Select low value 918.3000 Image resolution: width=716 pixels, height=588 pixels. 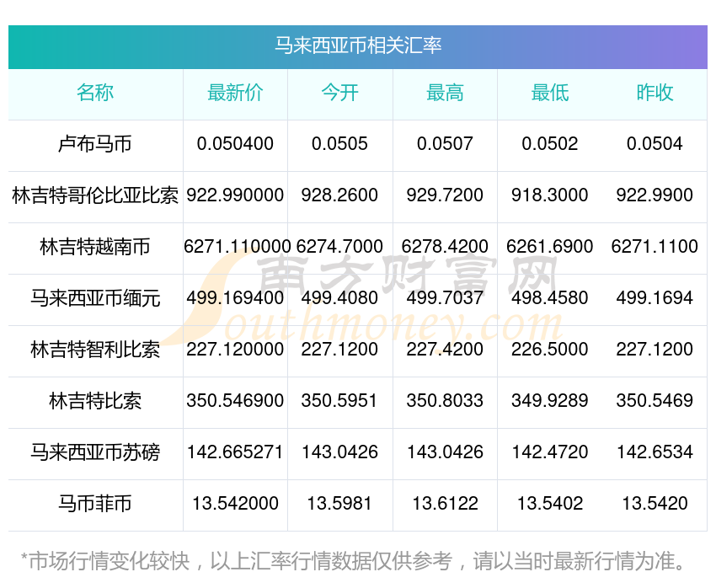550,195
